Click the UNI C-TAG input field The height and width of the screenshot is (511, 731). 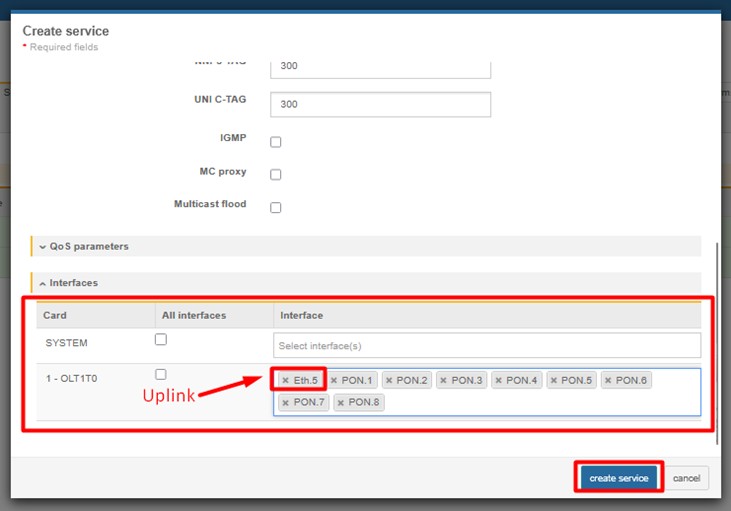click(380, 104)
